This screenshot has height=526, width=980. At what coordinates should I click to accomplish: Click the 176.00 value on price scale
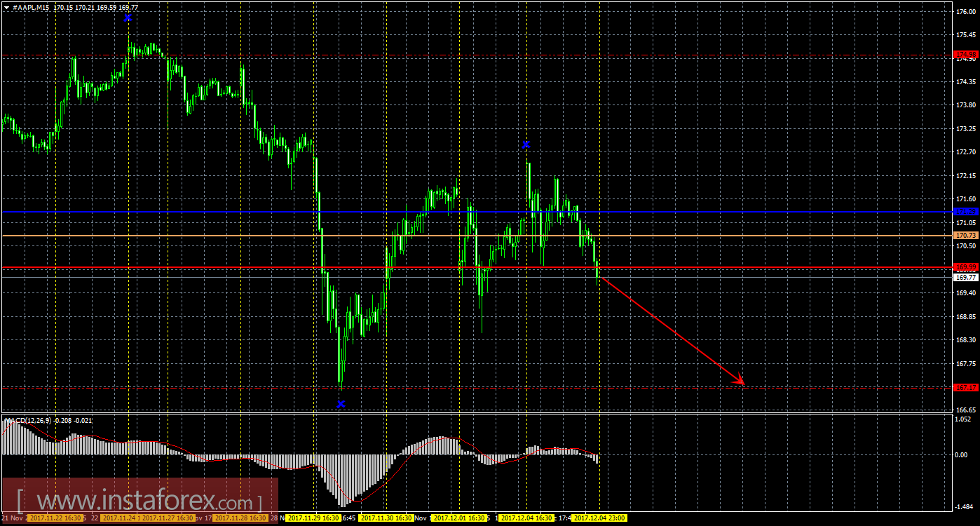coord(967,12)
